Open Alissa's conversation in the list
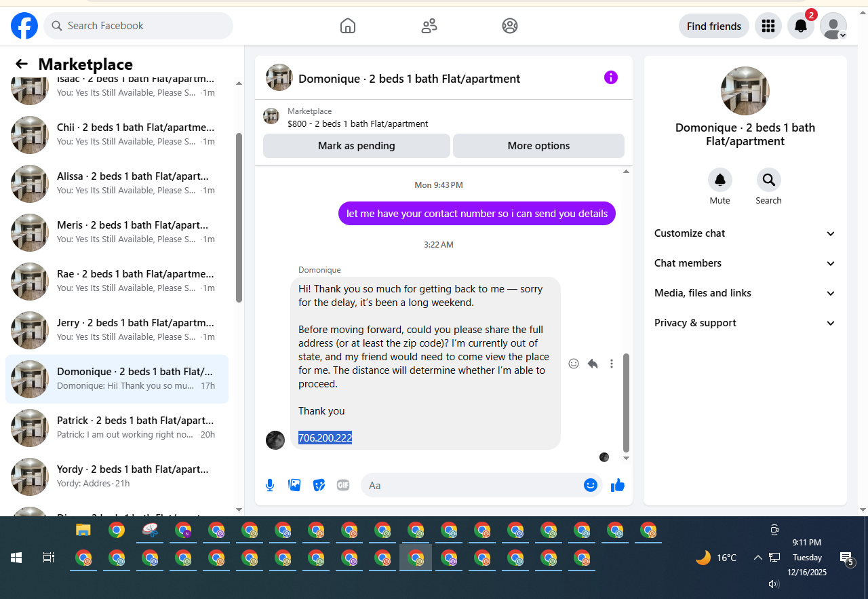 [x=117, y=183]
